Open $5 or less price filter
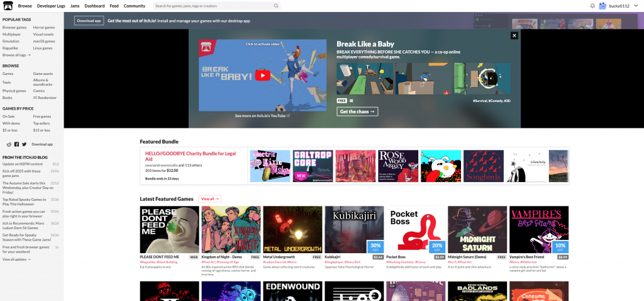 pos(10,130)
